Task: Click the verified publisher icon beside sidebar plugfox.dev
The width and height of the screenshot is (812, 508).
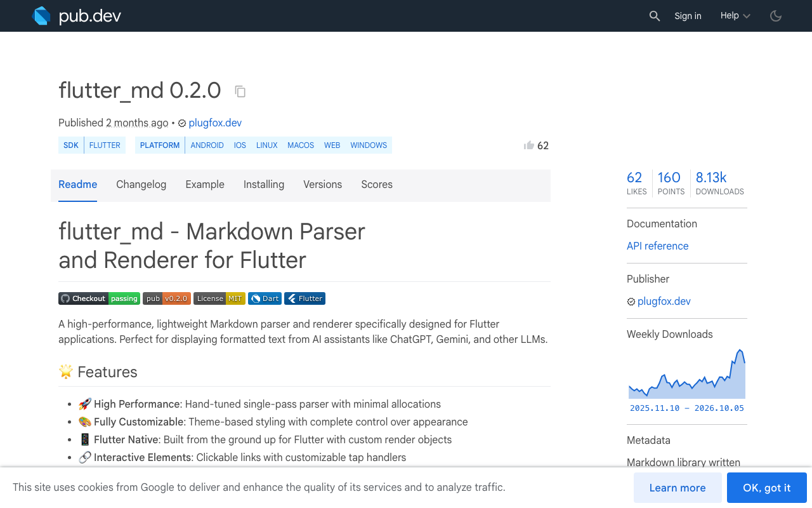Action: 631,302
